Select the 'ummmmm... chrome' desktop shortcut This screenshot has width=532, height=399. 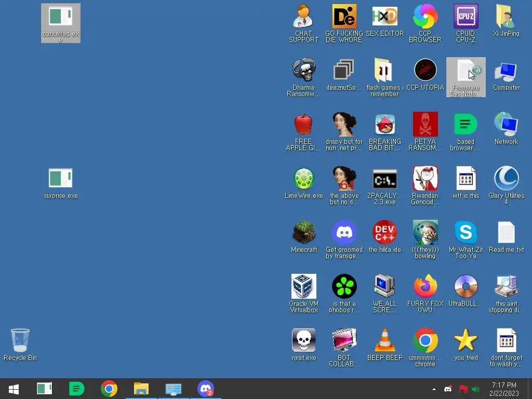(x=425, y=347)
